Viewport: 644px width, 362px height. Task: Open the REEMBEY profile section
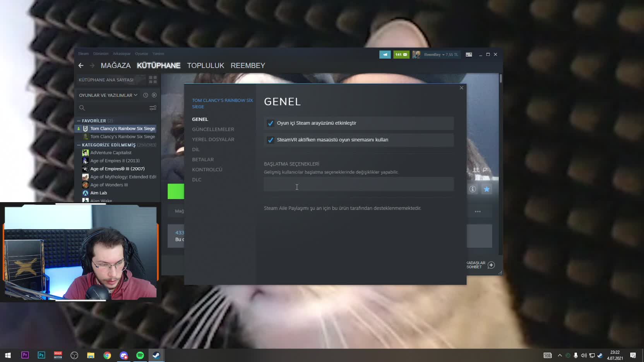click(248, 65)
